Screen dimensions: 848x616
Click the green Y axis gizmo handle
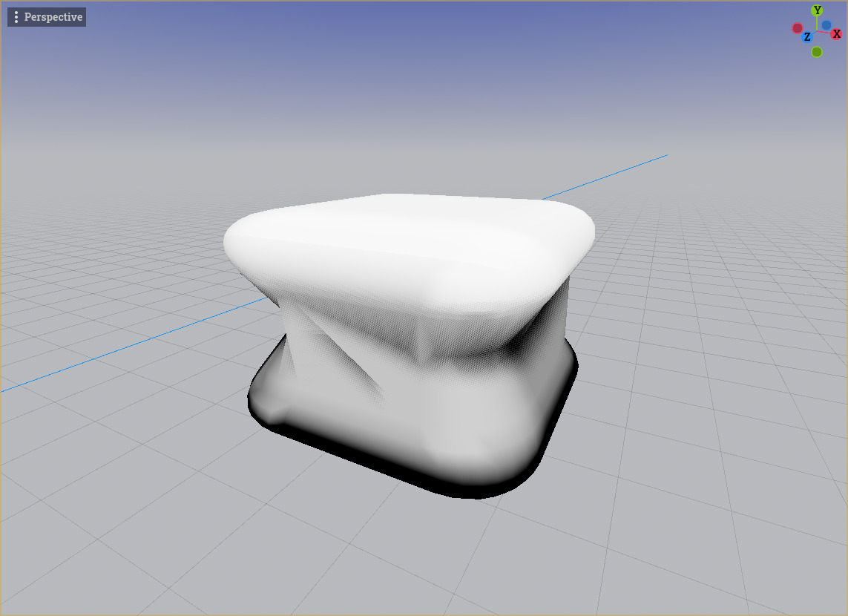[x=817, y=10]
